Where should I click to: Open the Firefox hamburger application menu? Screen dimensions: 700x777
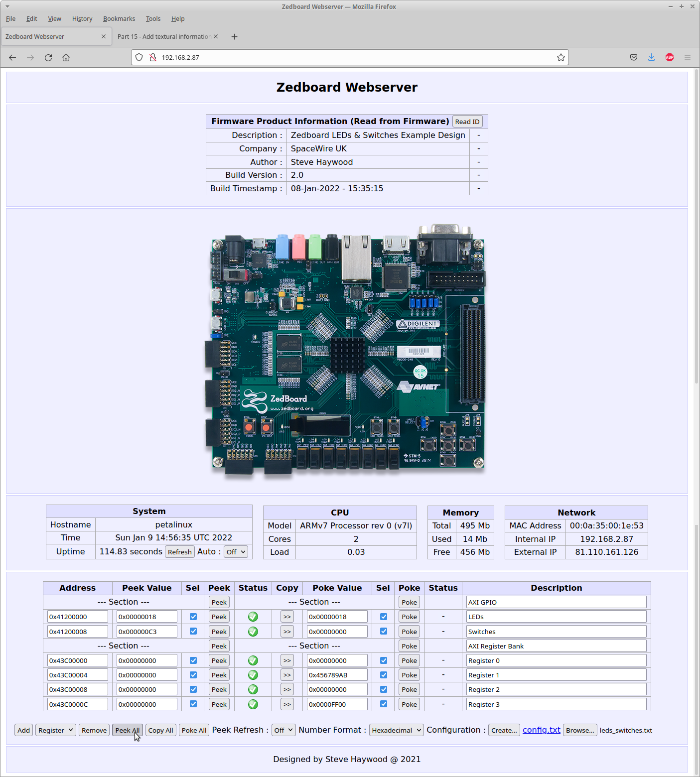coord(687,58)
